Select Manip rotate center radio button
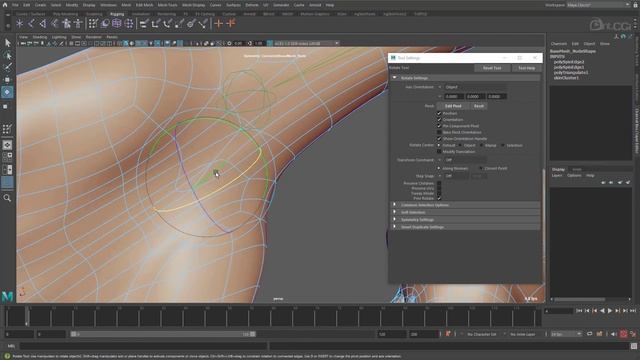Image resolution: width=640 pixels, height=360 pixels. [x=481, y=145]
